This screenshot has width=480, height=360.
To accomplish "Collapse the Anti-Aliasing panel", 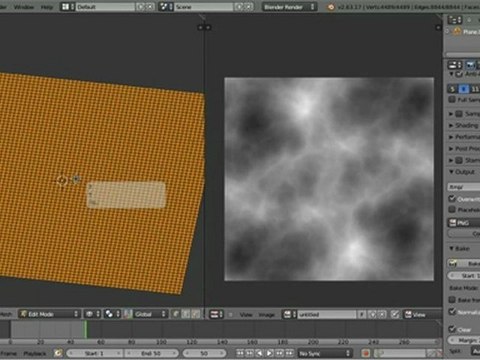I will 452,74.
